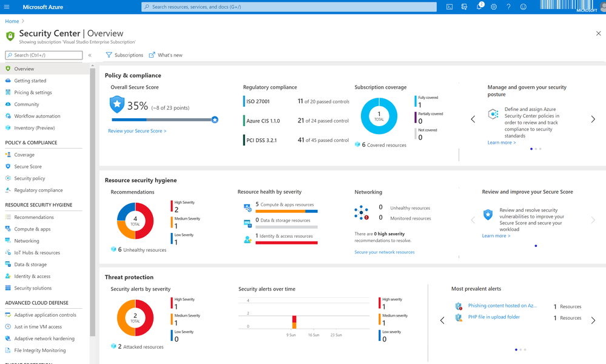
Task: Click Compute & apps resources health bar
Action: pyautogui.click(x=286, y=211)
